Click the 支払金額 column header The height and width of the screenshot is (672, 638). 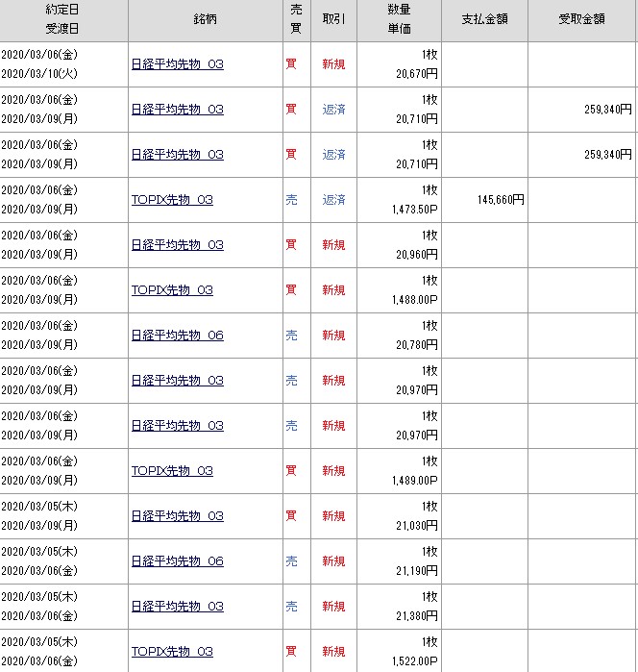coord(484,20)
